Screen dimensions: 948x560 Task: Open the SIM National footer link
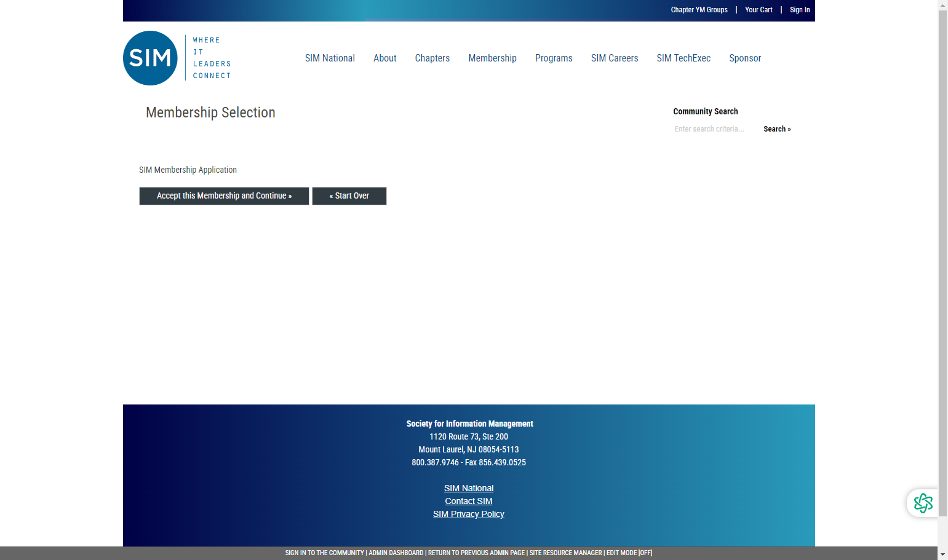click(469, 488)
